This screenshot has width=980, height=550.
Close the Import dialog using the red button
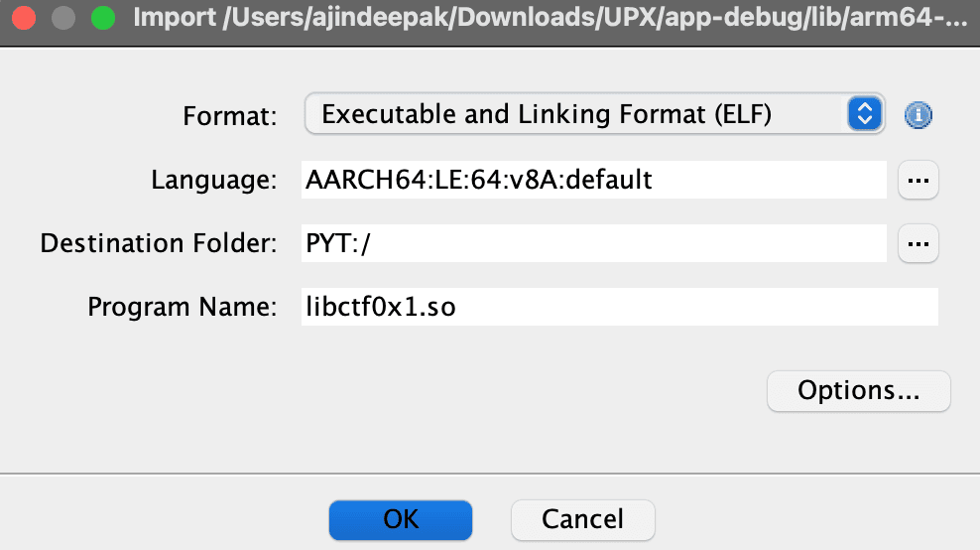pyautogui.click(x=24, y=18)
